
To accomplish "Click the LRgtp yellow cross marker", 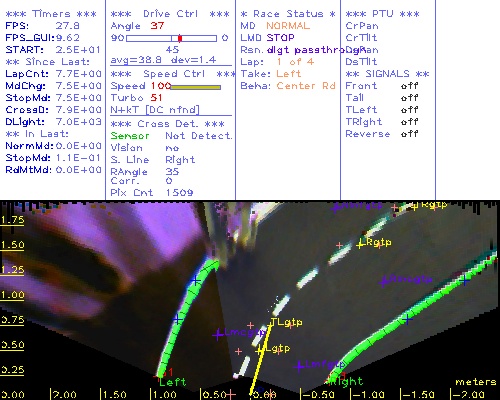I will tap(360, 245).
